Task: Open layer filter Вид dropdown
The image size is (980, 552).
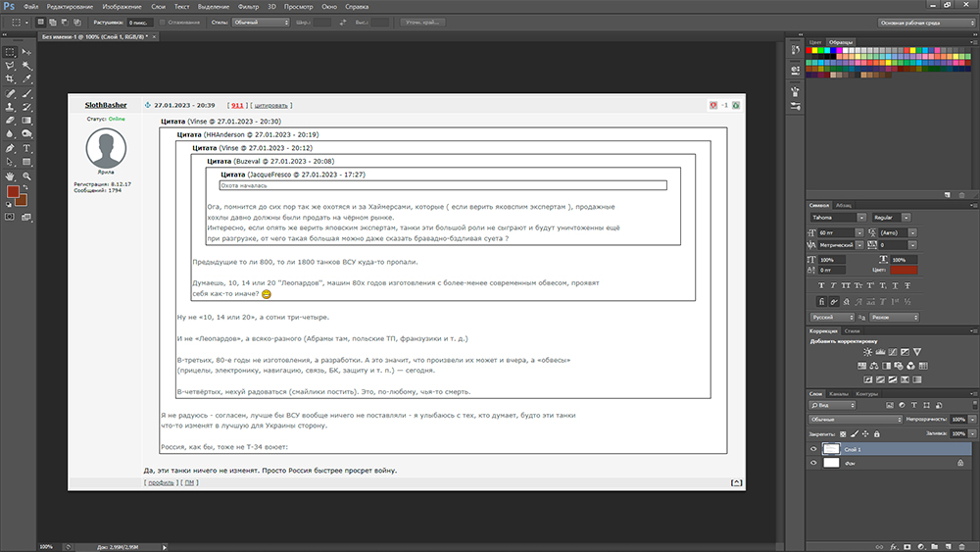Action: pos(832,405)
